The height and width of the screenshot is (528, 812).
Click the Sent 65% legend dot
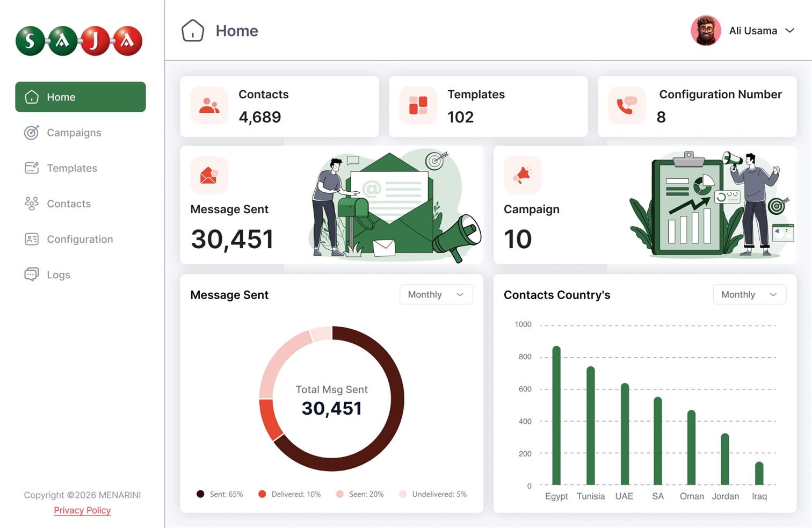200,494
